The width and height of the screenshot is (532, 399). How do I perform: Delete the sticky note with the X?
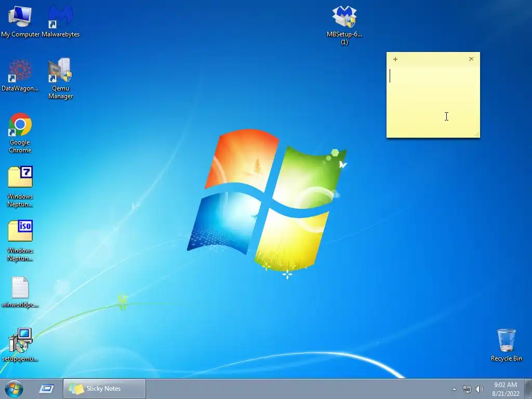coord(471,59)
